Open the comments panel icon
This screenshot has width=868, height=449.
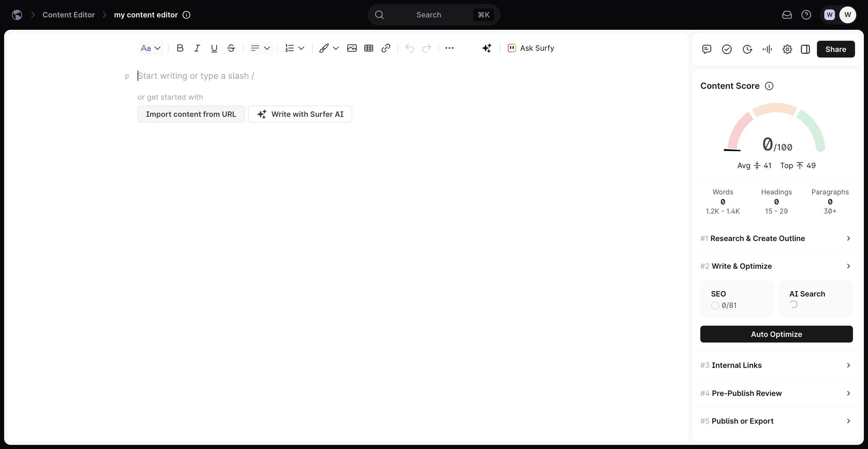tap(707, 49)
